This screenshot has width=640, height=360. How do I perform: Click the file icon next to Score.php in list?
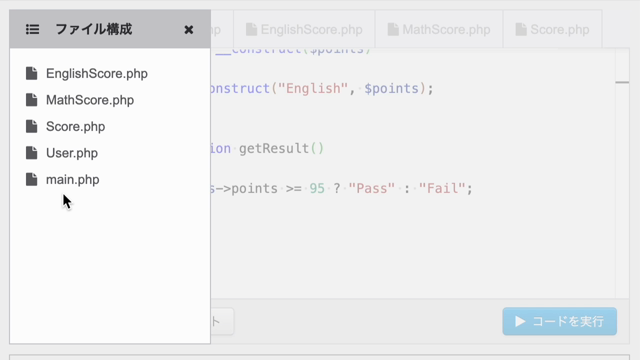(31, 127)
